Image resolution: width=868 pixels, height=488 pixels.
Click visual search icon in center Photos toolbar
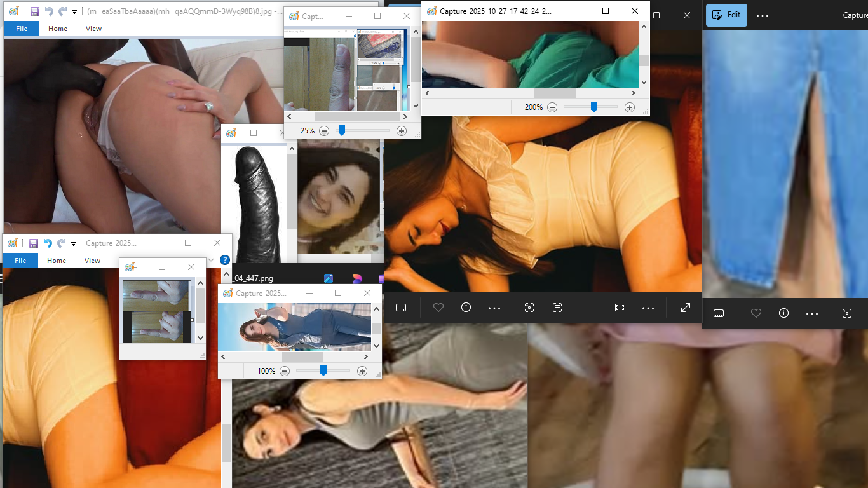529,308
